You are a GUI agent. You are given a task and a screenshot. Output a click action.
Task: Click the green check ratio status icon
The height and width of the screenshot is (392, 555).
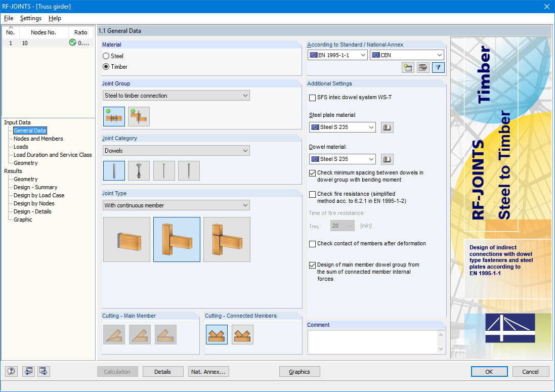tap(72, 43)
